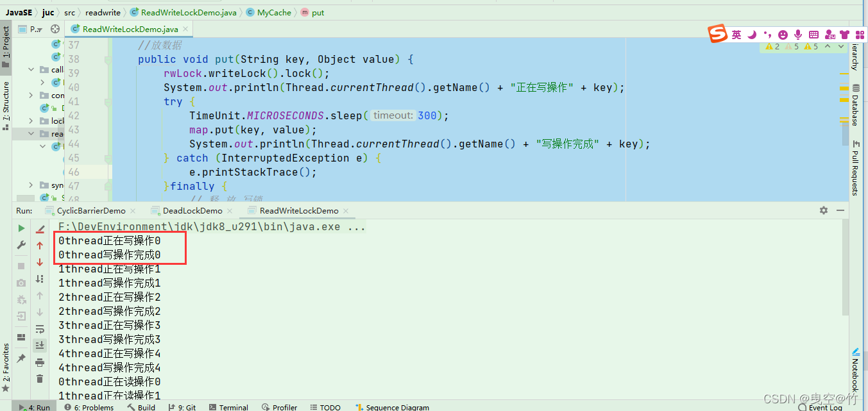
Task: Close the ReadWriteLockDemo run tab
Action: tap(345, 210)
